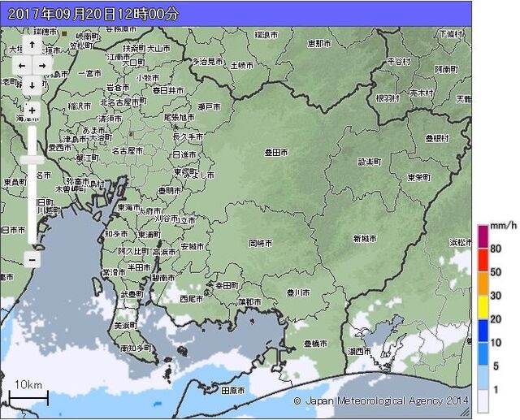
Task: Click the 幸田町 label on the map
Action: (227, 285)
